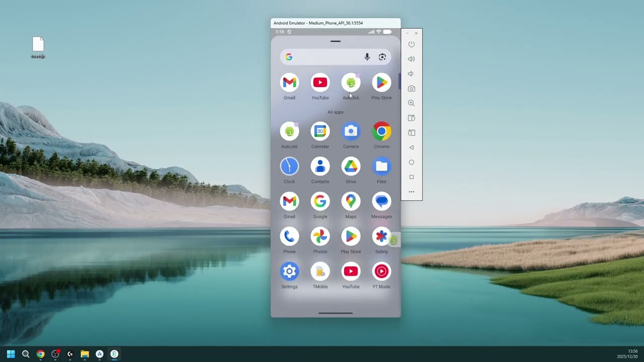Open Gmail in the suggested apps row

click(289, 83)
